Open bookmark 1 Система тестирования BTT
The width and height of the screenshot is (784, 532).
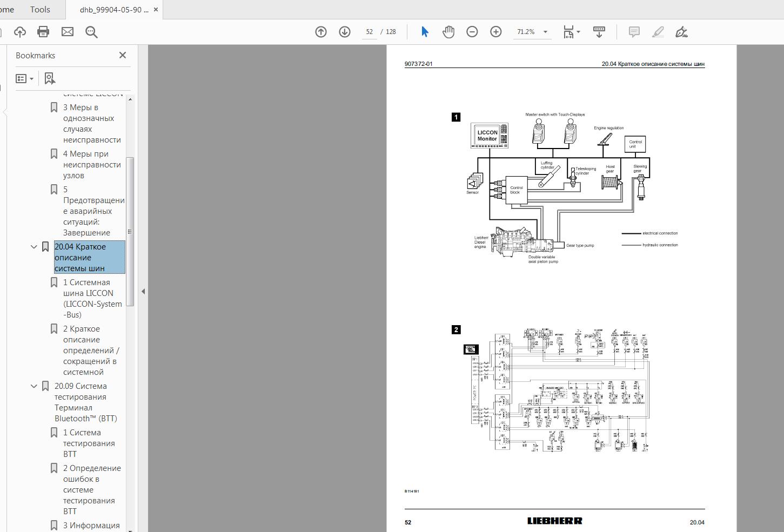(89, 443)
